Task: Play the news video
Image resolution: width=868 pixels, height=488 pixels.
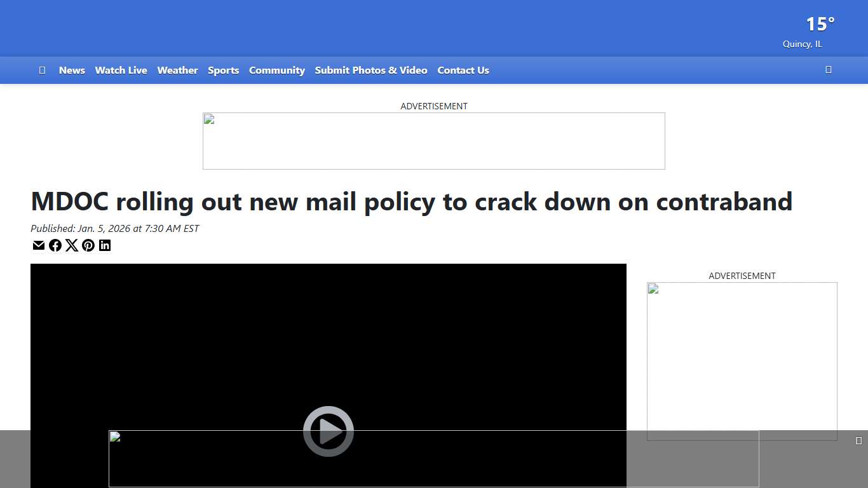Action: [328, 431]
